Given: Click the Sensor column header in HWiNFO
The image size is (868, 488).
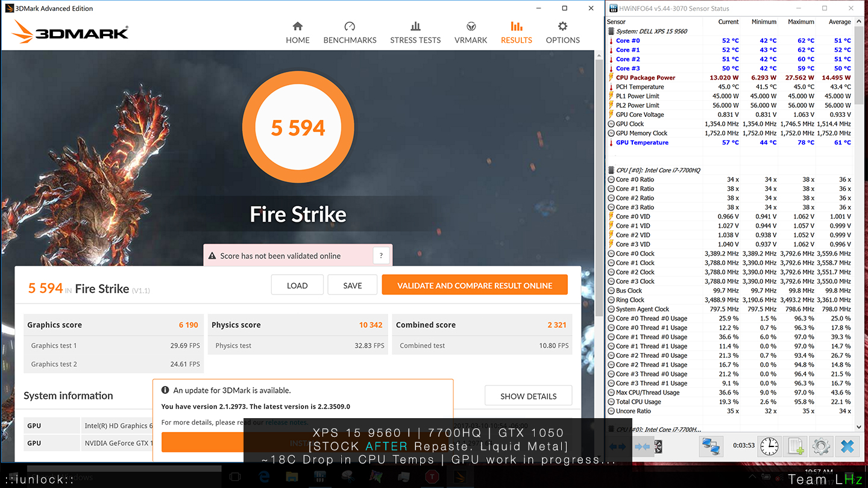Looking at the screenshot, I should point(616,22).
